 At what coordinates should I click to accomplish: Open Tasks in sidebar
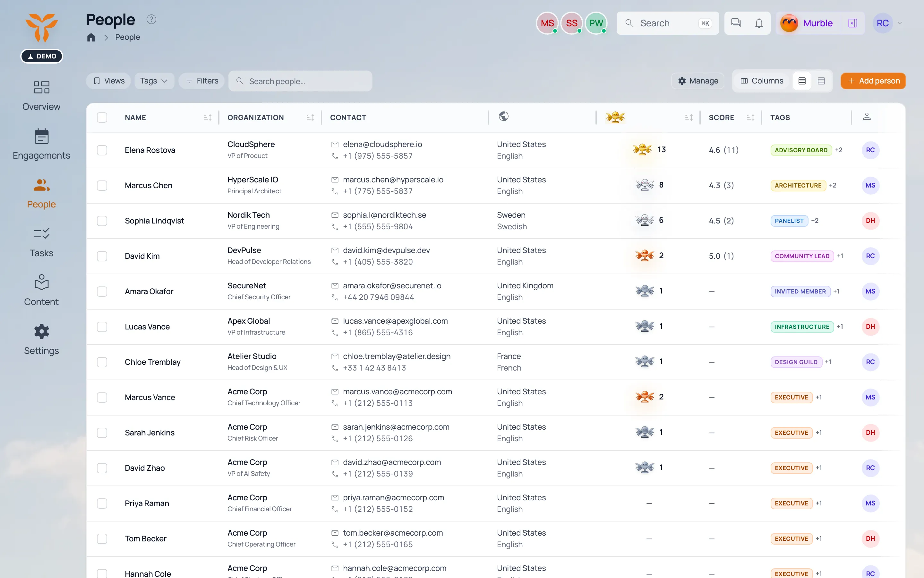41,242
